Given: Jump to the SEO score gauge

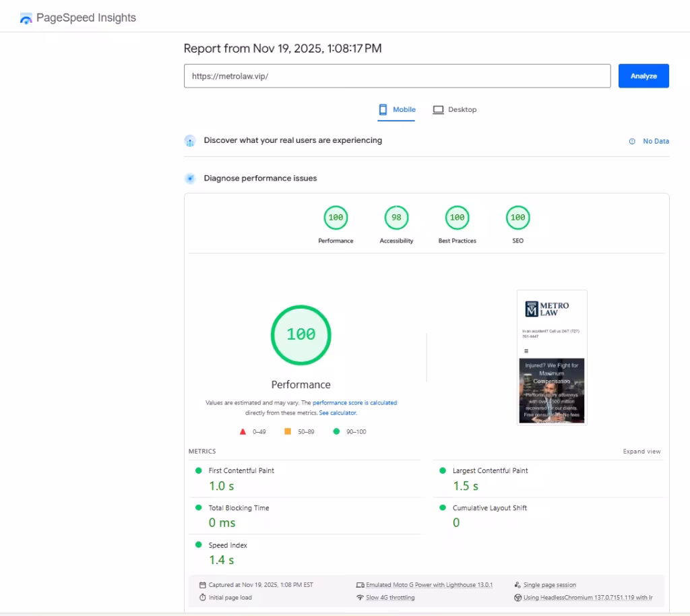Looking at the screenshot, I should point(517,218).
